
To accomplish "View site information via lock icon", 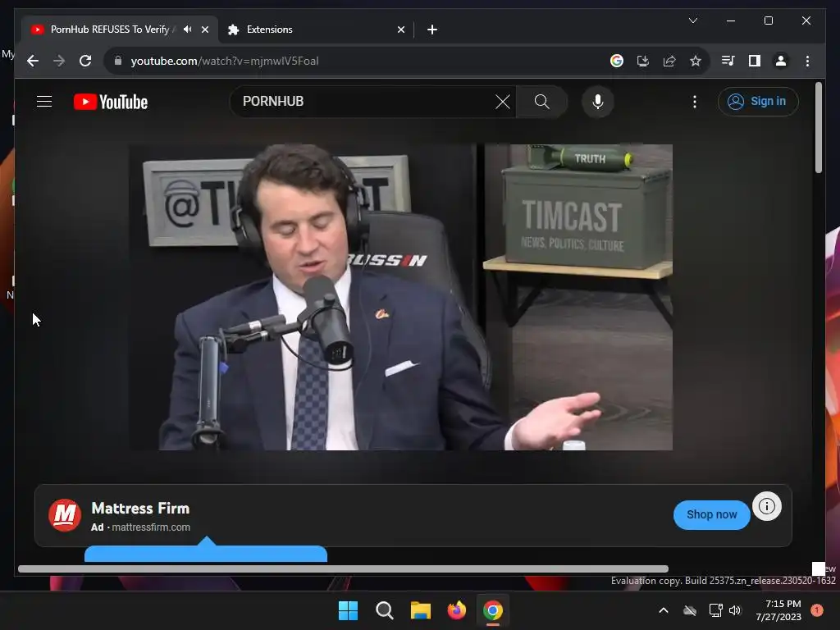I will point(118,61).
